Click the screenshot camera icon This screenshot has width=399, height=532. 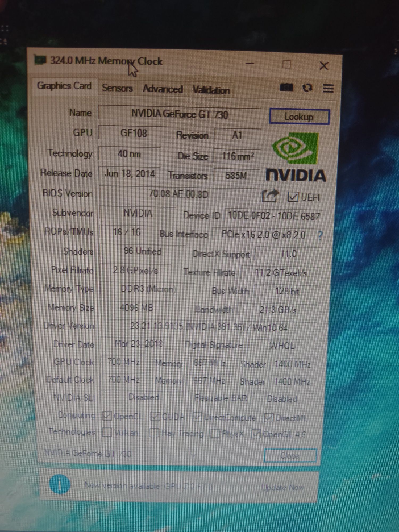pyautogui.click(x=286, y=87)
